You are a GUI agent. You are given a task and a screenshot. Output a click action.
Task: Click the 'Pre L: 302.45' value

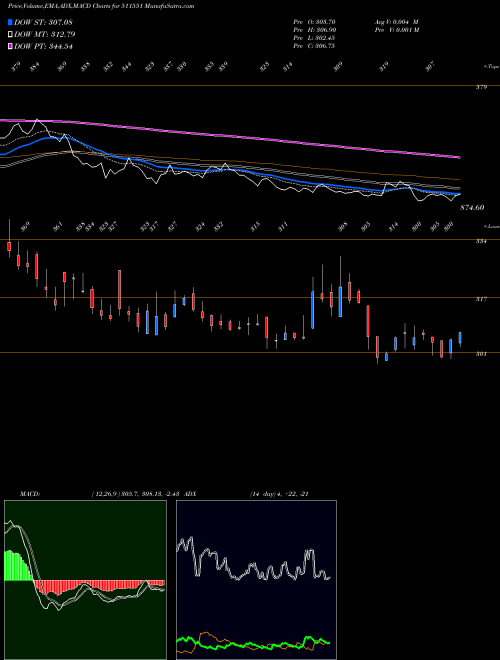[x=314, y=38]
